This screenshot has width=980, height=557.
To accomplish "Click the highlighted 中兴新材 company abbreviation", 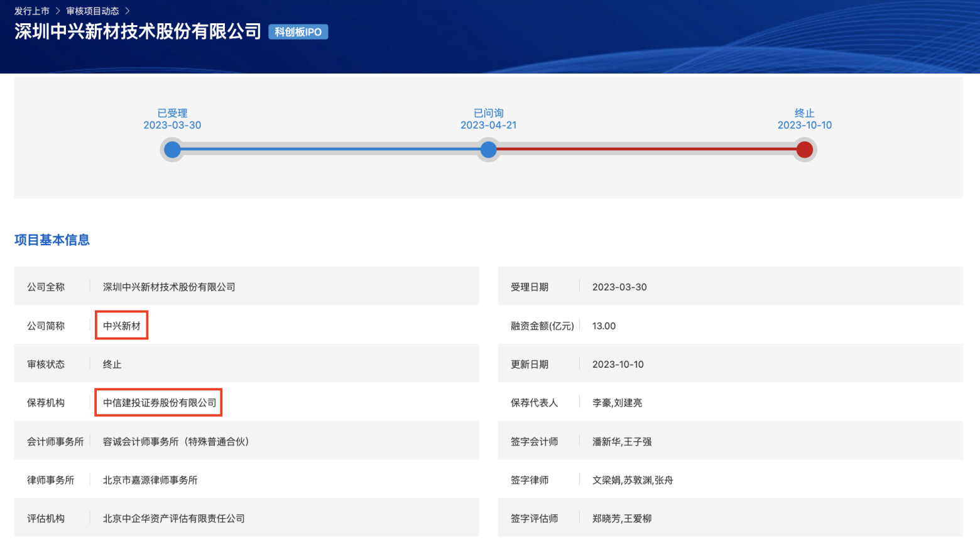I will pyautogui.click(x=122, y=326).
